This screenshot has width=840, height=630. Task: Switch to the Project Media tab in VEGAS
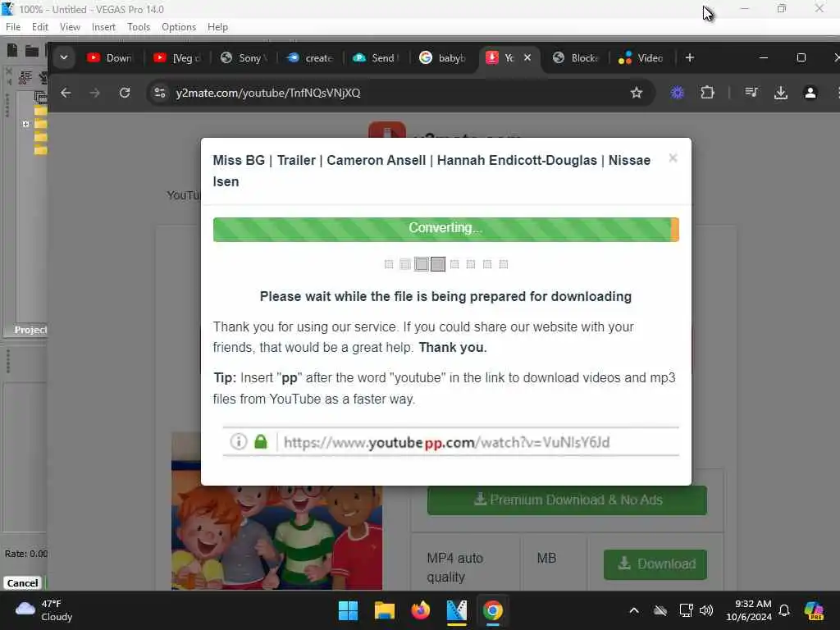click(30, 330)
